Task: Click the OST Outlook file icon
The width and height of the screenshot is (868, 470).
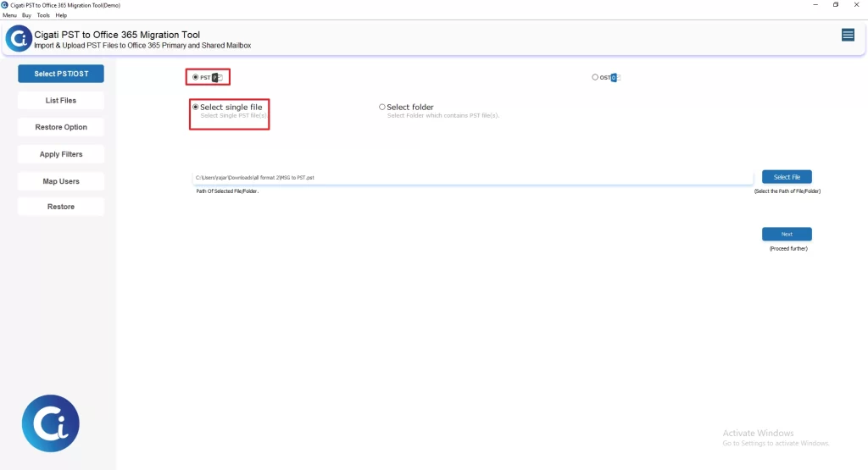Action: [x=615, y=77]
